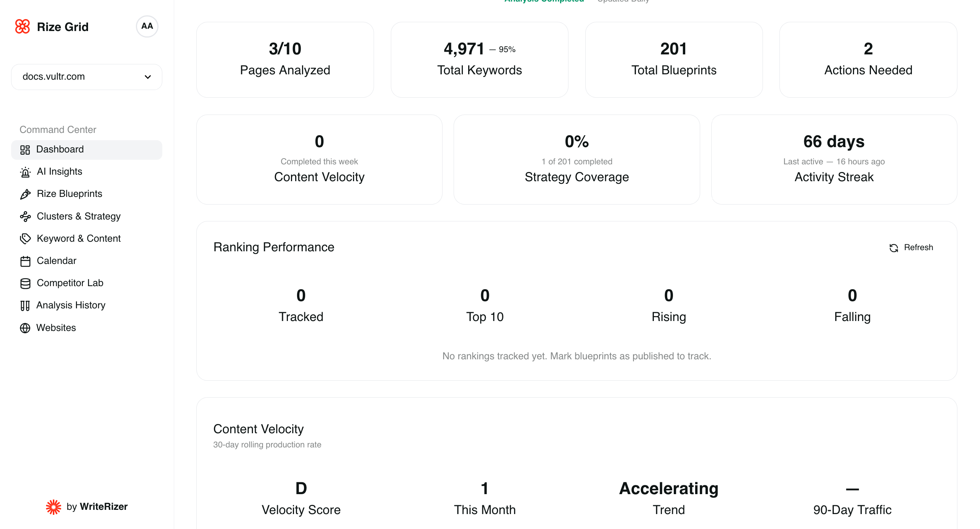Open the AA user avatar
980x529 pixels.
147,26
